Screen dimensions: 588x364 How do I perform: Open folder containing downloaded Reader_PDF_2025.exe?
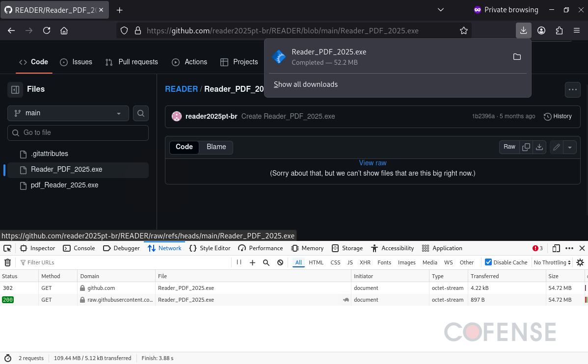[517, 56]
